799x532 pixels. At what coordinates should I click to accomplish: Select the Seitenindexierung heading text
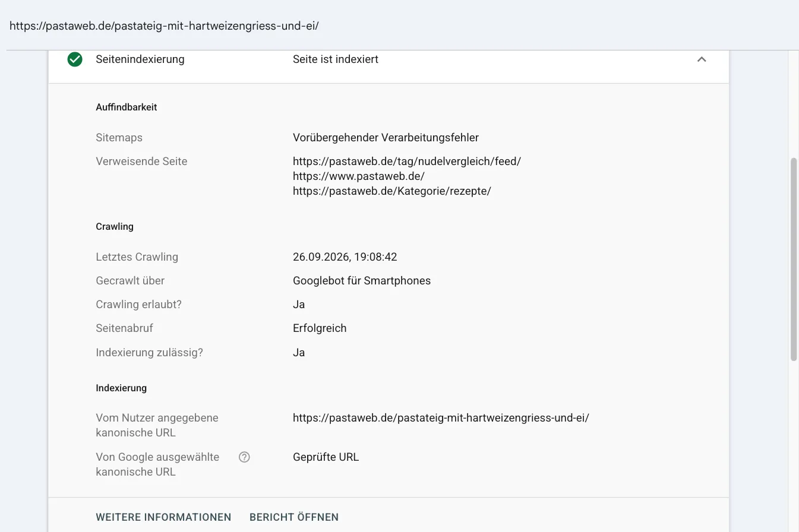(x=140, y=59)
